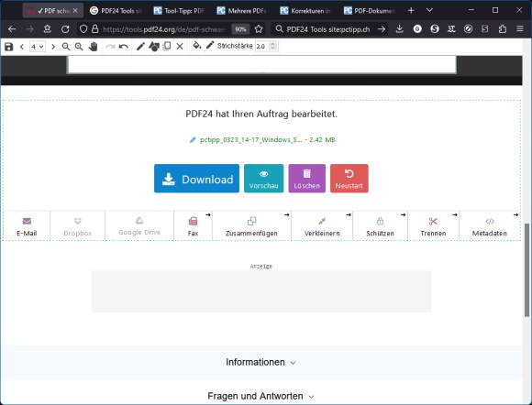Select the stroke color pen icon

210,46
